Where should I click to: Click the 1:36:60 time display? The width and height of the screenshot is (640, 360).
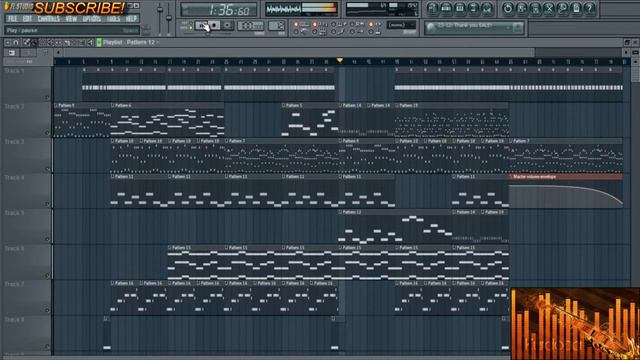coord(219,9)
